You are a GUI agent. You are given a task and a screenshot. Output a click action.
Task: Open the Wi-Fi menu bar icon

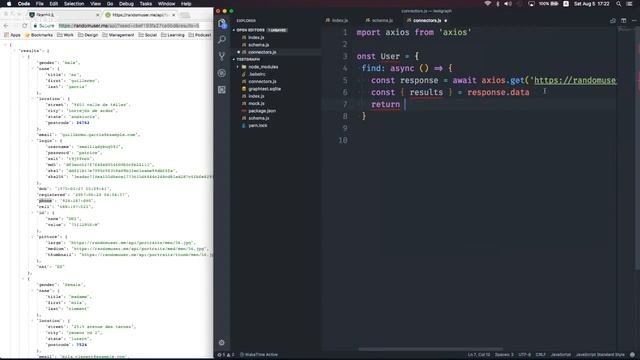487,4
